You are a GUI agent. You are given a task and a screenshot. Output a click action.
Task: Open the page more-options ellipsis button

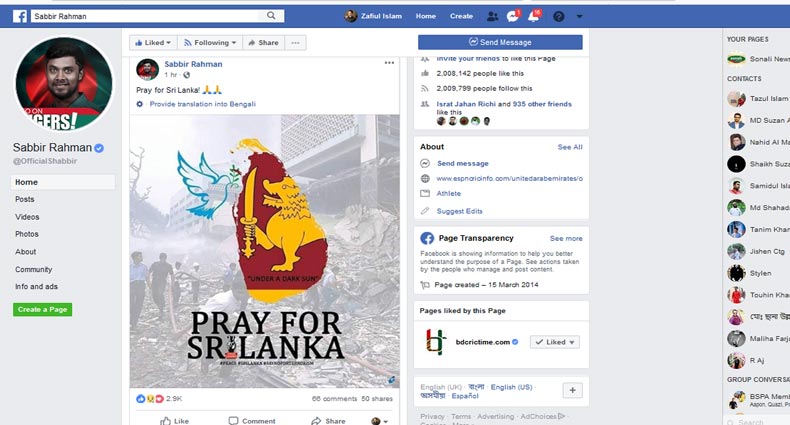click(295, 43)
